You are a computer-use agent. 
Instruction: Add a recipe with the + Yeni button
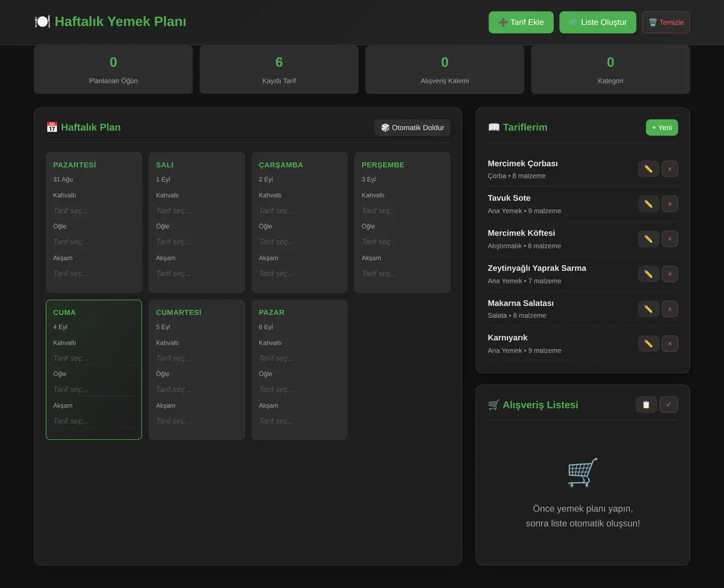[662, 127]
